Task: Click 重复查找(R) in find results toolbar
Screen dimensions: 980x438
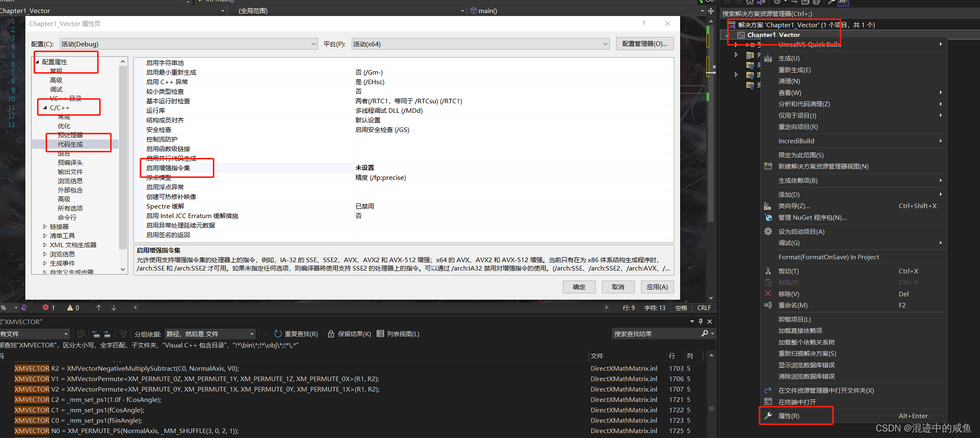Action: coord(296,334)
